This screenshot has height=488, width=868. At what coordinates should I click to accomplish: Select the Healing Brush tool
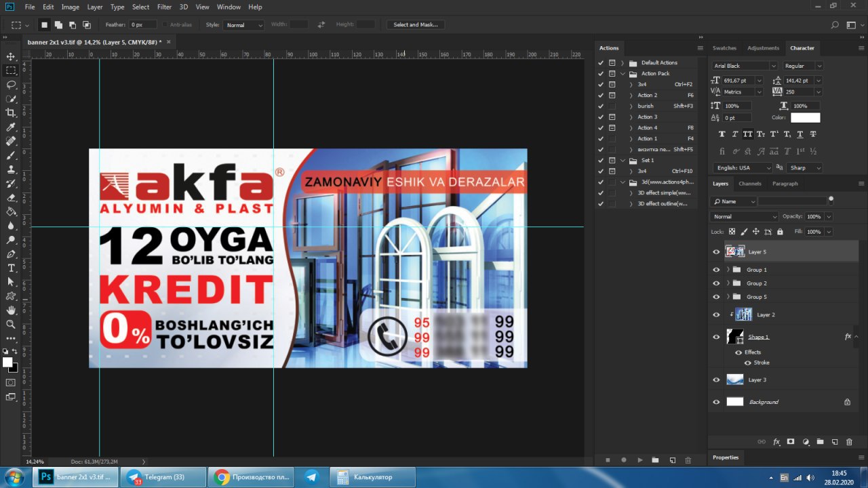click(x=11, y=141)
